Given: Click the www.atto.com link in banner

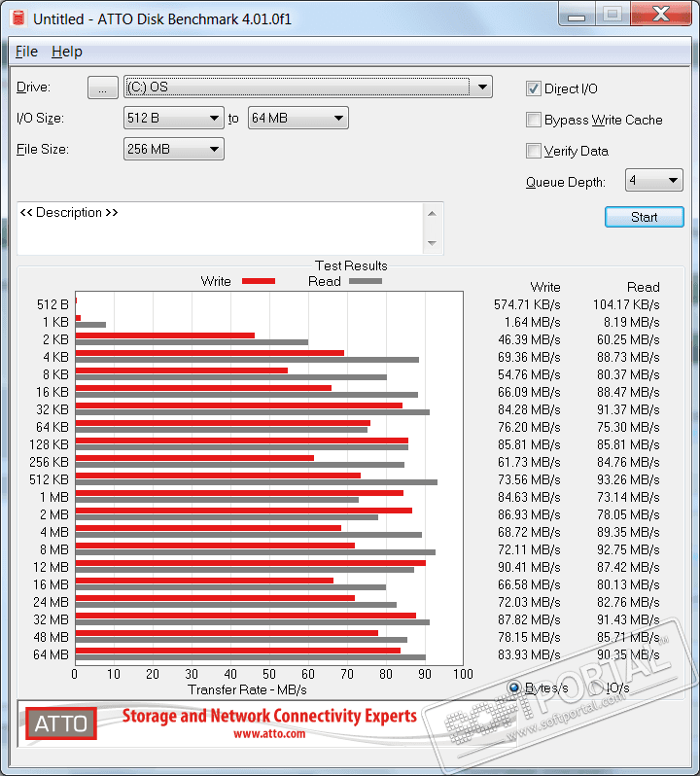Looking at the screenshot, I should [269, 733].
